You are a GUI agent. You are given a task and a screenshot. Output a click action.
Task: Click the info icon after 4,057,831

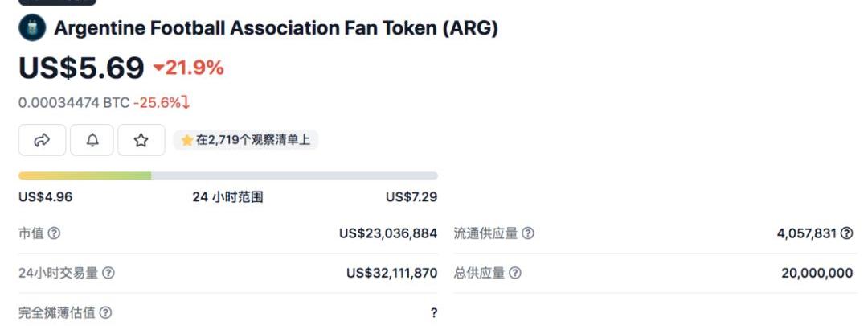point(846,233)
